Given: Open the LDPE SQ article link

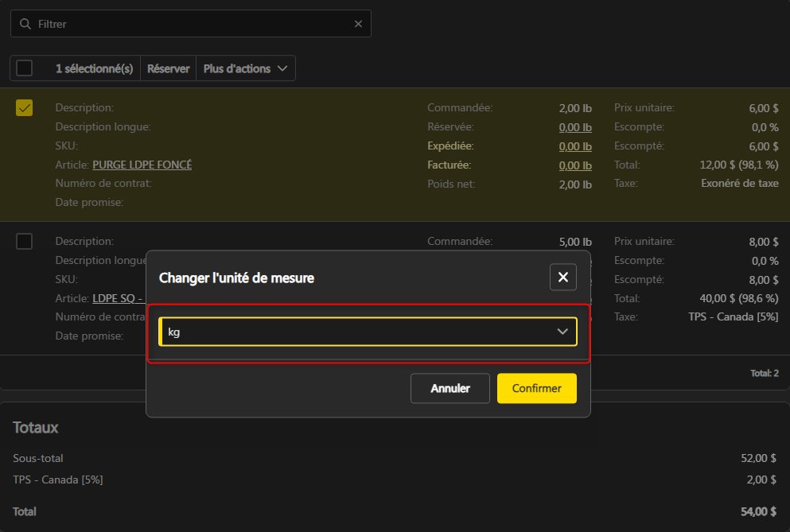Looking at the screenshot, I should [x=118, y=298].
